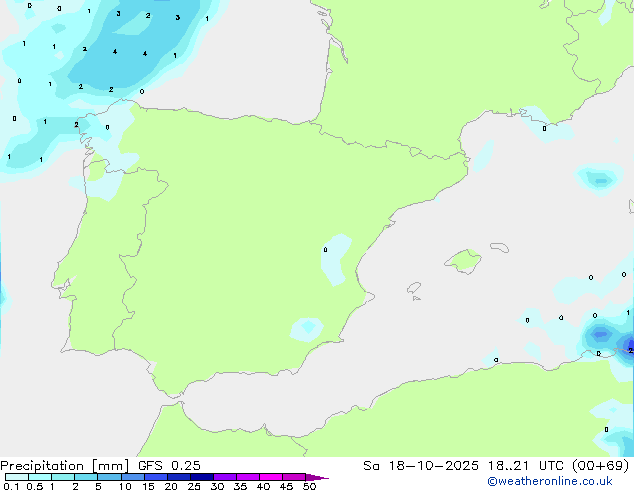The image size is (634, 490).
Task: Select the 'GFS 0.25' model label
Action: coord(169,466)
